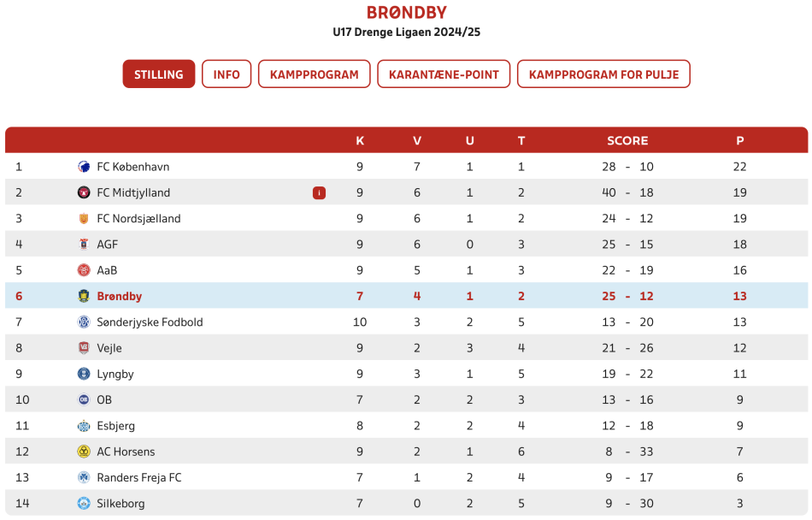The height and width of the screenshot is (520, 812).
Task: Open the Karantæne-point tab
Action: tap(444, 74)
